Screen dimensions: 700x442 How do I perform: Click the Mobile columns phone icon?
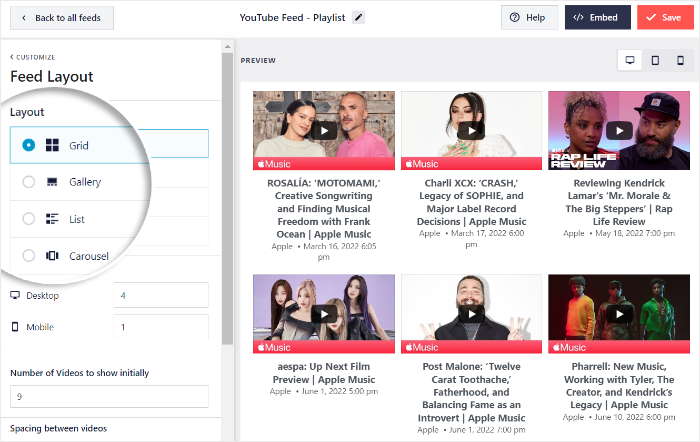pyautogui.click(x=15, y=327)
